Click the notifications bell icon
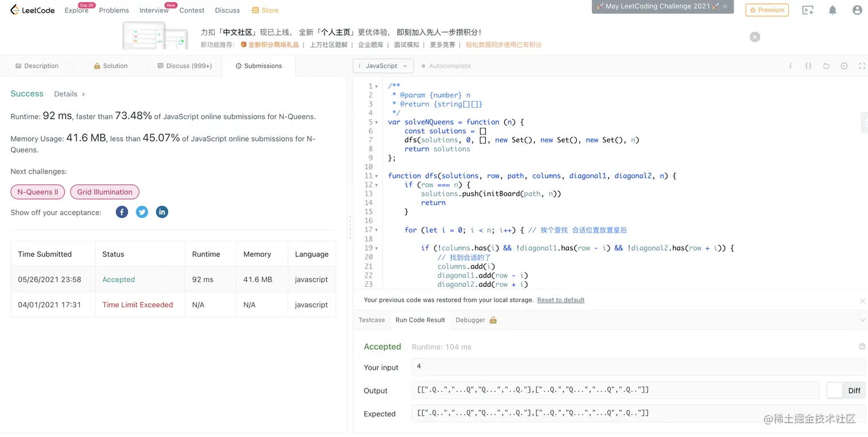Viewport: 868px width, 437px height. point(832,10)
